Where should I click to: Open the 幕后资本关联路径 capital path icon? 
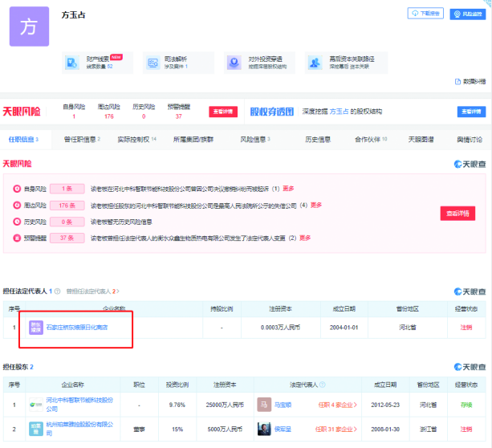tap(315, 63)
